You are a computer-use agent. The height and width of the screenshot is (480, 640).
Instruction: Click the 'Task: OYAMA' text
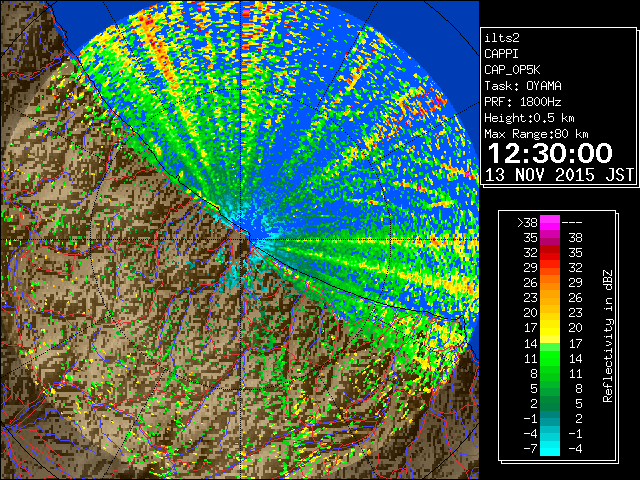point(523,86)
